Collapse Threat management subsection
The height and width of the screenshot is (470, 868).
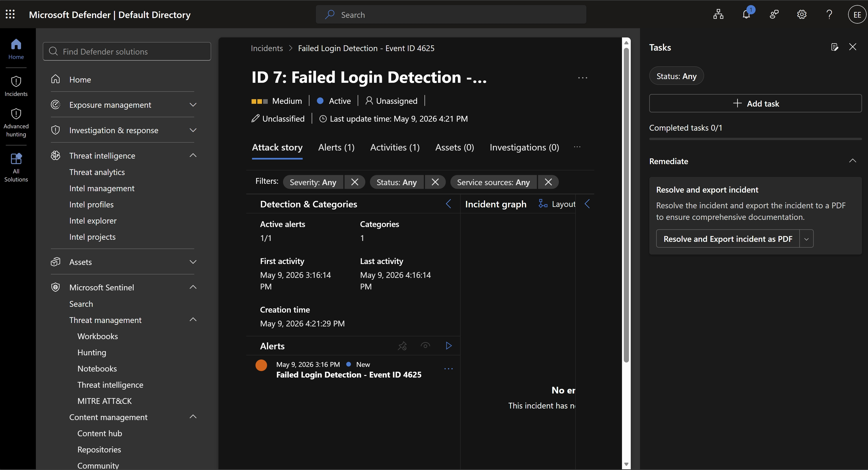tap(193, 319)
